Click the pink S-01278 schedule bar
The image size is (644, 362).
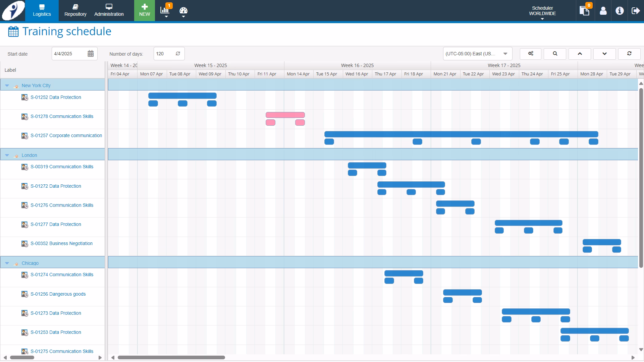click(285, 115)
